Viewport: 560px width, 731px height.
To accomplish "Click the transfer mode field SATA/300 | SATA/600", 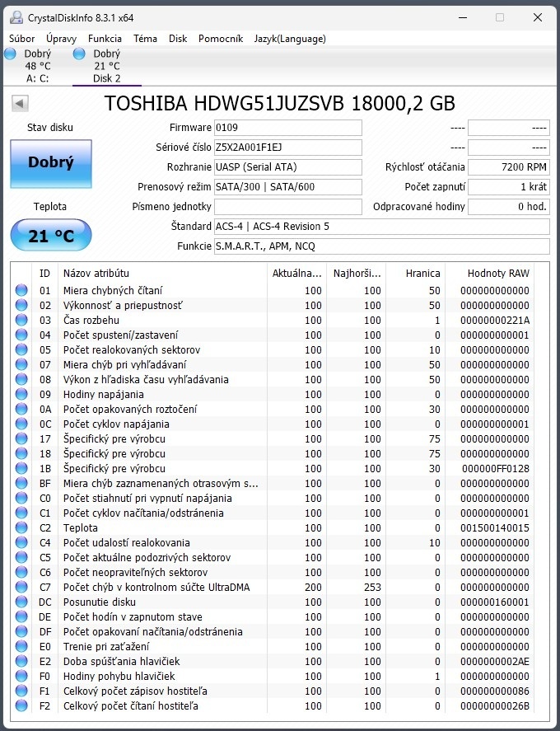I will (x=288, y=187).
